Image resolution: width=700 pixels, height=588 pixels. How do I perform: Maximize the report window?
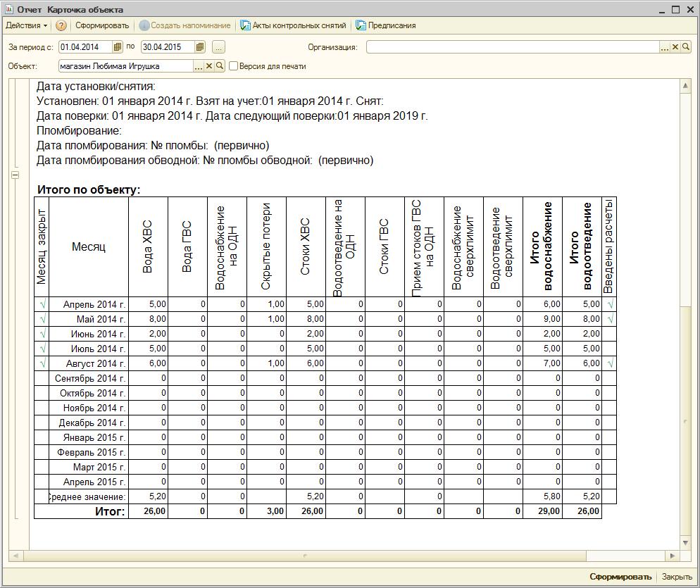coord(676,9)
